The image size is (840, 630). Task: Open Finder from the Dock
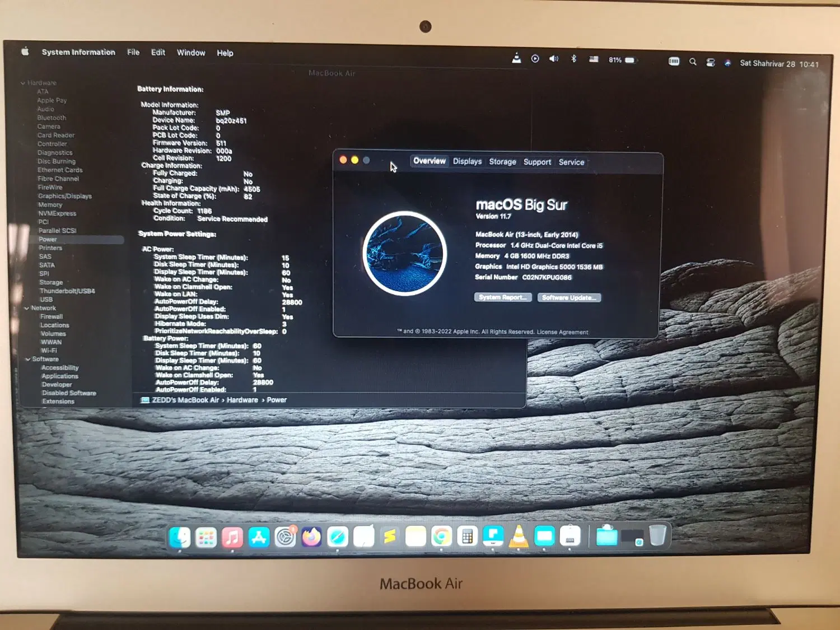pyautogui.click(x=180, y=537)
